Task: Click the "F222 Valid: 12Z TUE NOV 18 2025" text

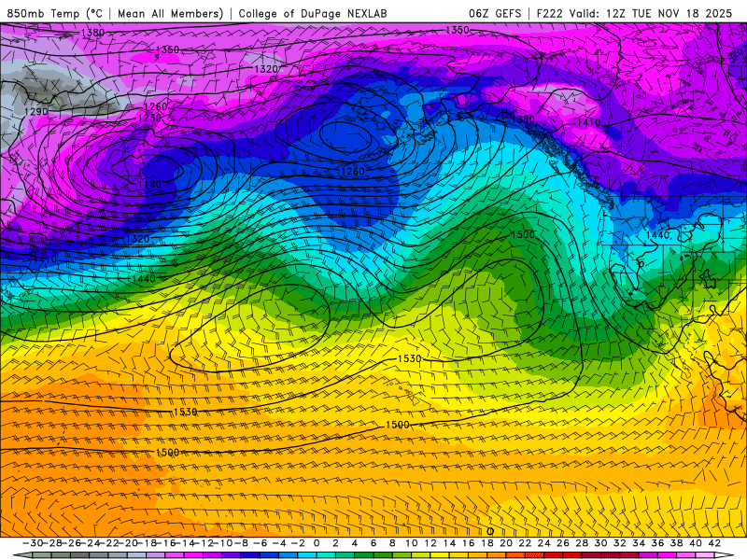Action: pyautogui.click(x=634, y=13)
